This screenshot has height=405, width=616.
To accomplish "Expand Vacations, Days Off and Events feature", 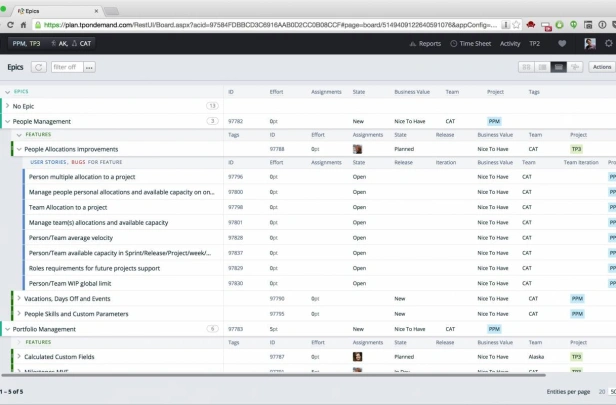I will 19,299.
